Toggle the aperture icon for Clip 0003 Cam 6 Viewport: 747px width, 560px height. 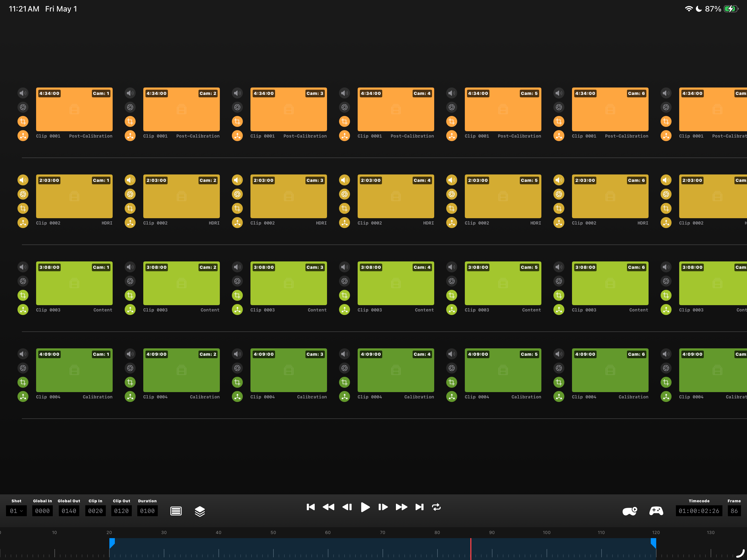coord(559,281)
